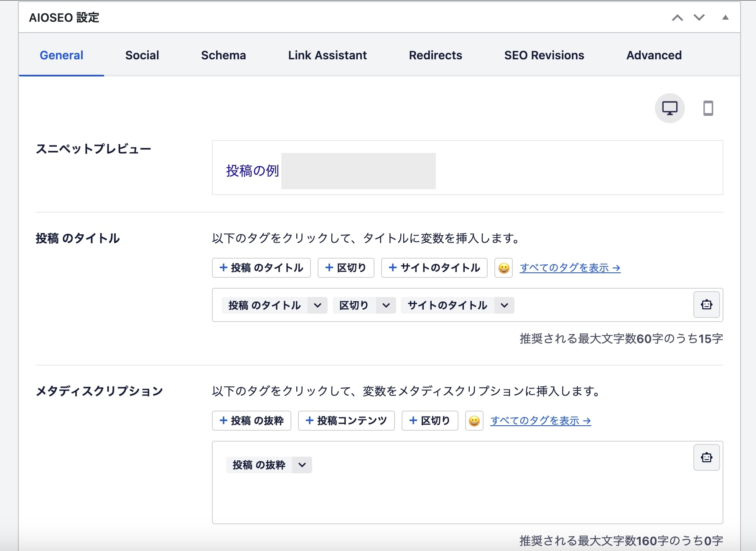Screen dimensions: 756x551
Task: Click the tag insert icon in description field
Action: [x=706, y=457]
